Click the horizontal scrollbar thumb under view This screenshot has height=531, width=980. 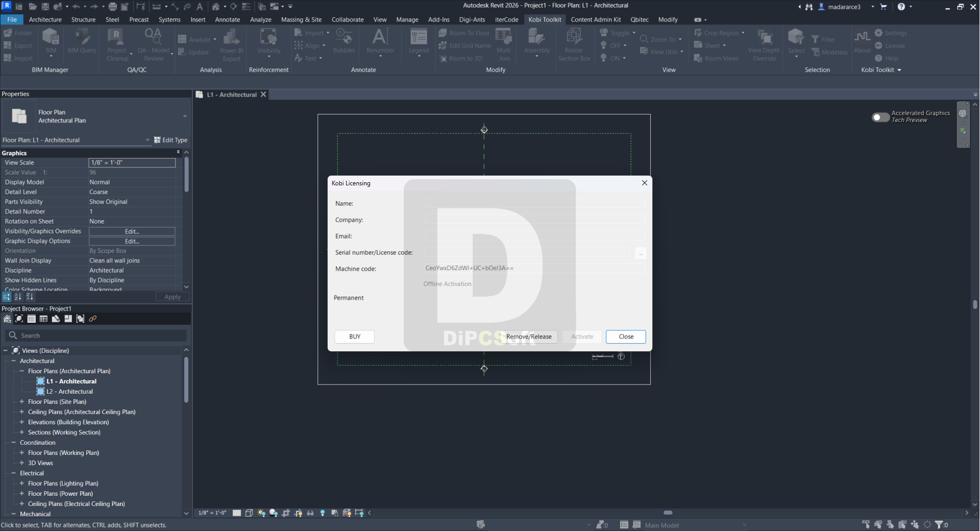tap(668, 513)
